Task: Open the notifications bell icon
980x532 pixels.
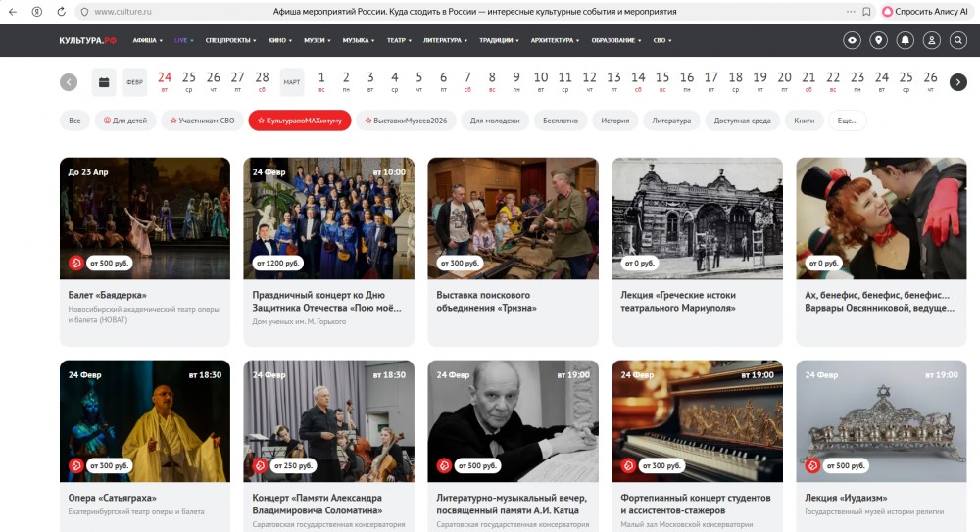Action: pyautogui.click(x=906, y=40)
